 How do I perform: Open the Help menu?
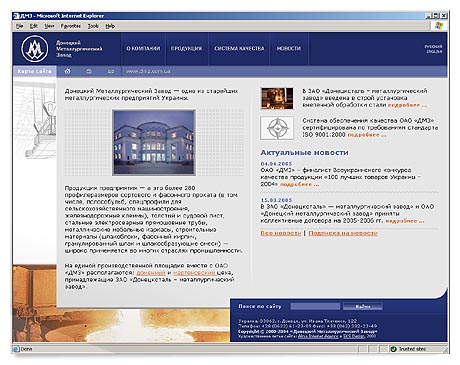point(110,26)
